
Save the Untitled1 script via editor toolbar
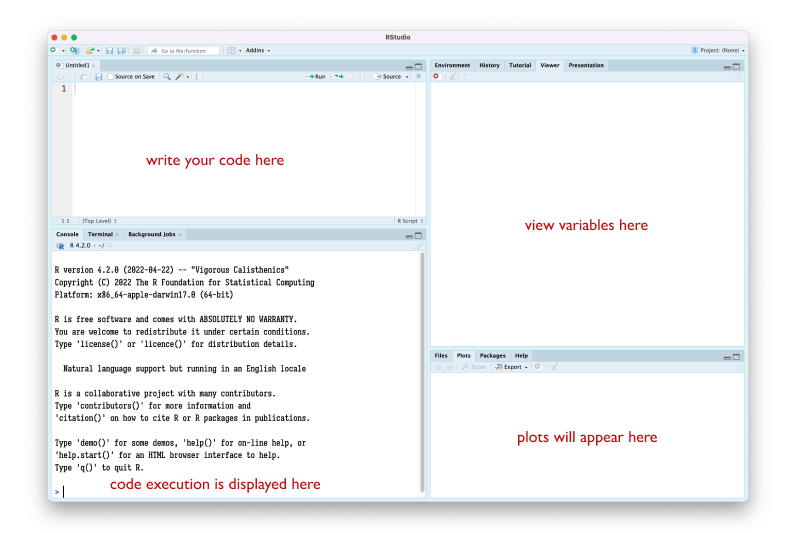point(98,77)
